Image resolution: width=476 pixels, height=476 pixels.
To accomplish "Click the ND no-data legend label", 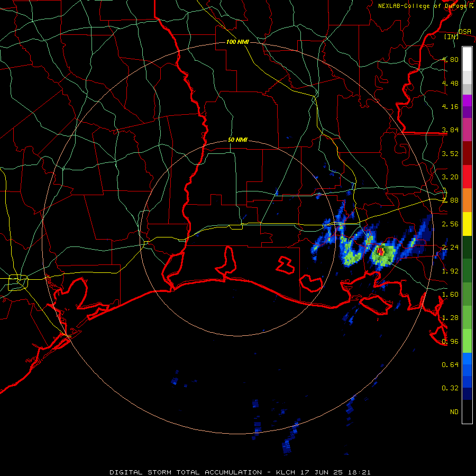I will coord(454,412).
